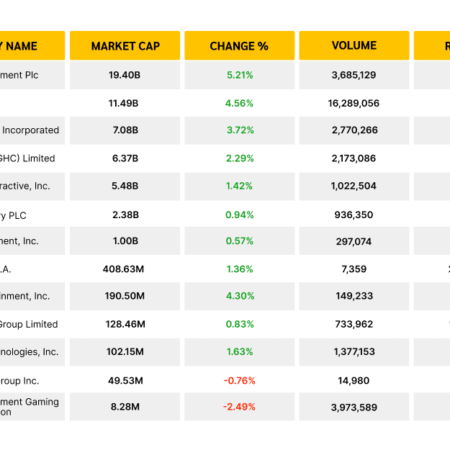Screen dimensions: 450x450
Task: Select volume figure 297,074
Action: coord(354,241)
